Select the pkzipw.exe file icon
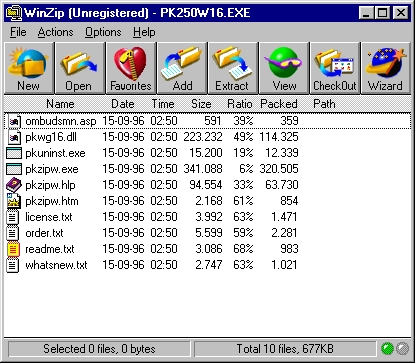Screen dimensions: 415x363 coord(14,169)
